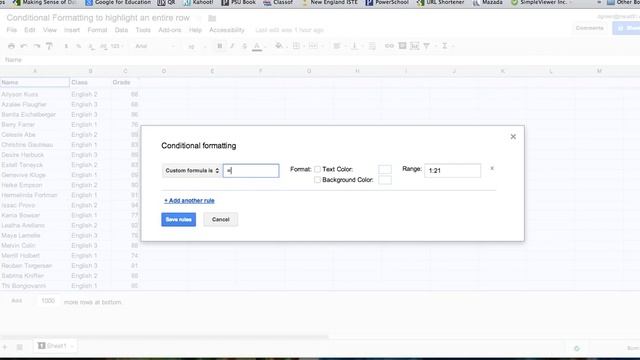Image resolution: width=640 pixels, height=360 pixels.
Task: Toggle italic formatting in toolbar
Action: point(232,46)
